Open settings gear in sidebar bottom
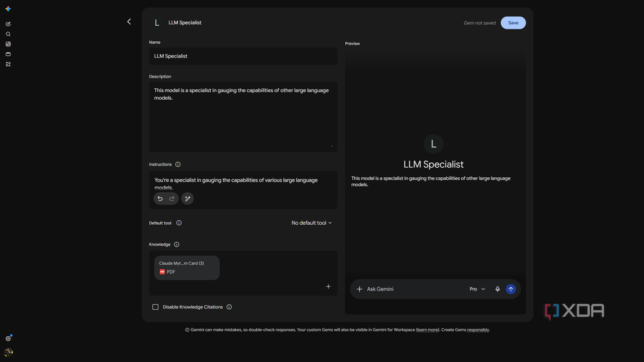 8,339
